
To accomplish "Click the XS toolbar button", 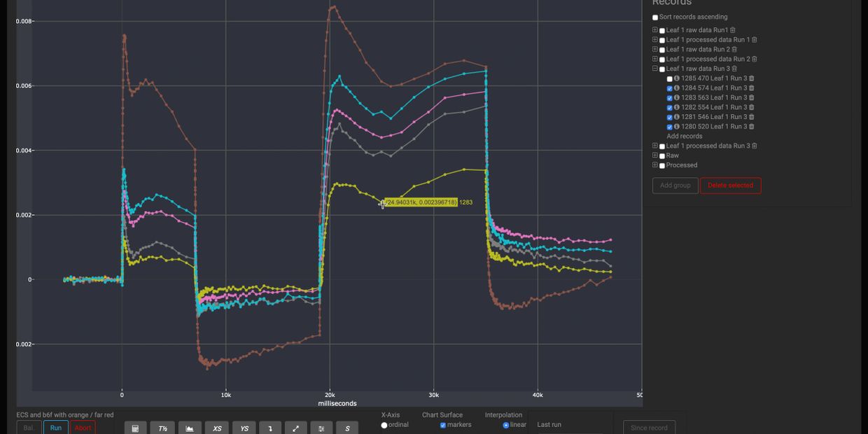I will click(x=216, y=428).
